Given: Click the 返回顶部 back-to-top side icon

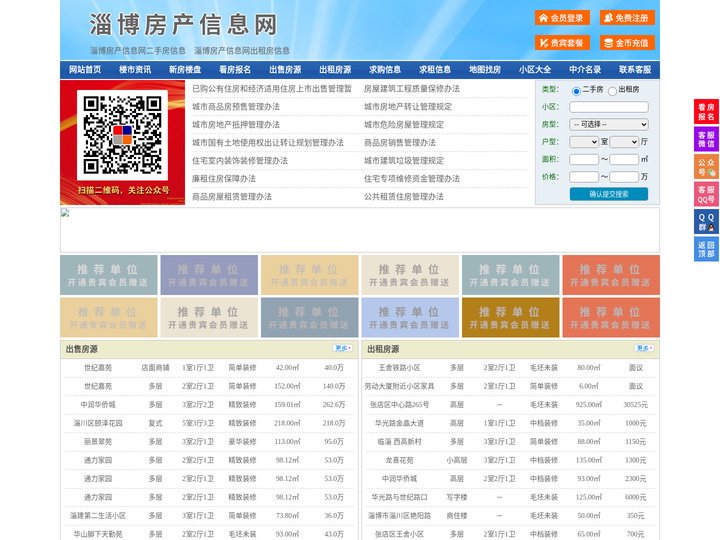Looking at the screenshot, I should (706, 249).
